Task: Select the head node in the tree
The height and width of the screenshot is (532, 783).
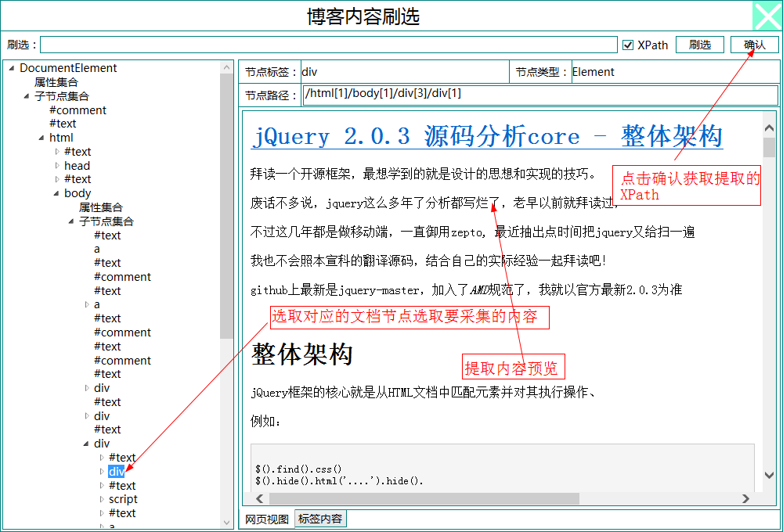Action: (77, 166)
